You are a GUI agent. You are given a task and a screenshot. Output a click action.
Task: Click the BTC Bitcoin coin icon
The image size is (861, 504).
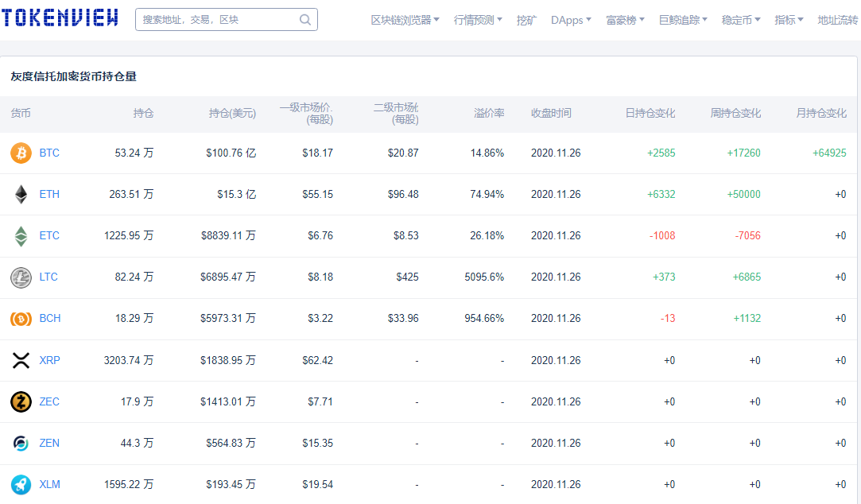point(21,153)
